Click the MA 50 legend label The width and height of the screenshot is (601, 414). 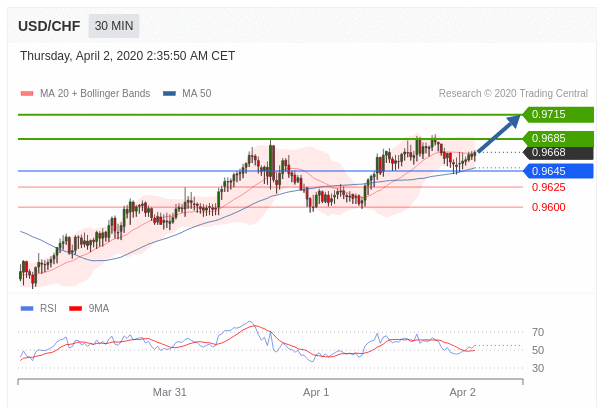[197, 94]
